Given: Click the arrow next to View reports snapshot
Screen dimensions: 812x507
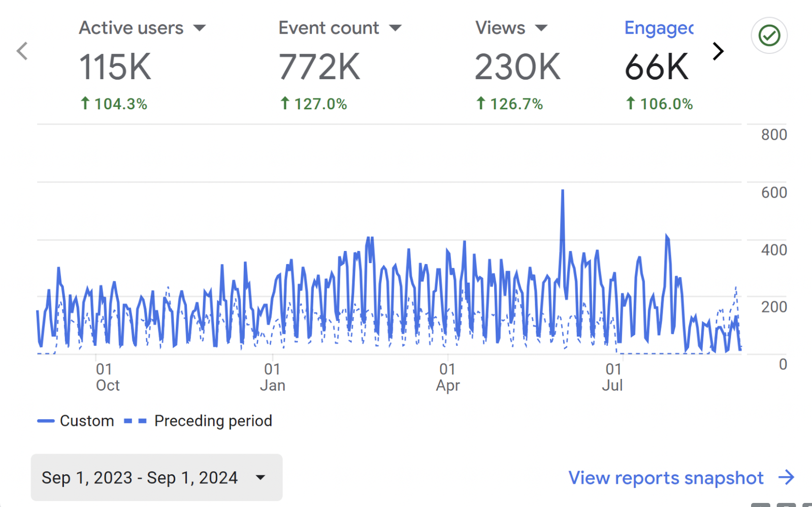Looking at the screenshot, I should [787, 478].
